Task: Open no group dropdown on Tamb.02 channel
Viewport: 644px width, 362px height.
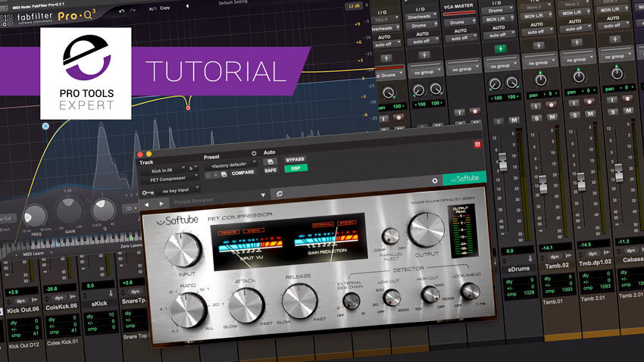Action: [x=540, y=62]
